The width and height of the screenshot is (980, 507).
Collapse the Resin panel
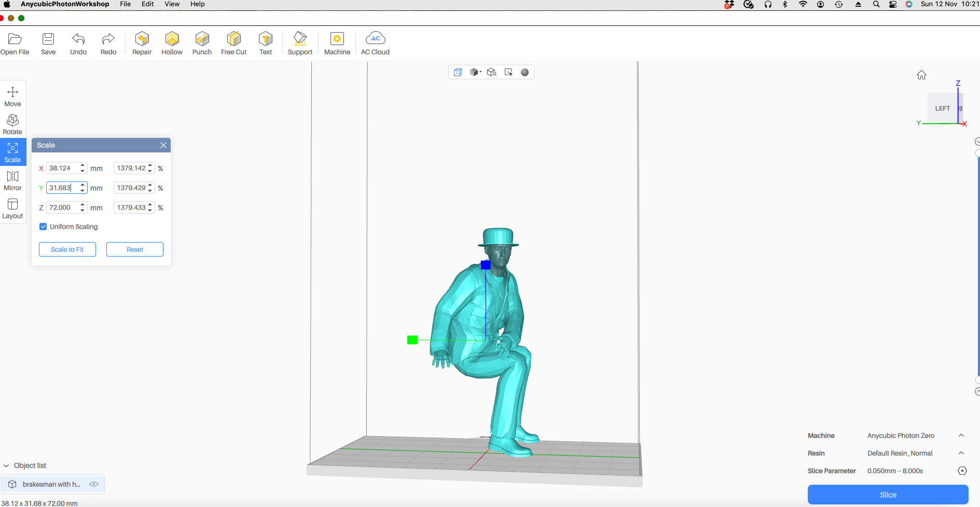coord(961,453)
